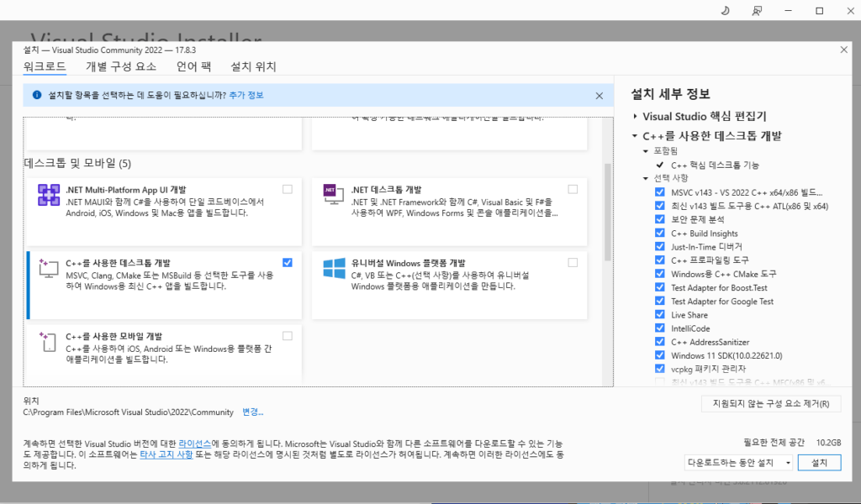Uncheck the IntelliCode option
Screen dimensions: 861x504
tap(659, 328)
